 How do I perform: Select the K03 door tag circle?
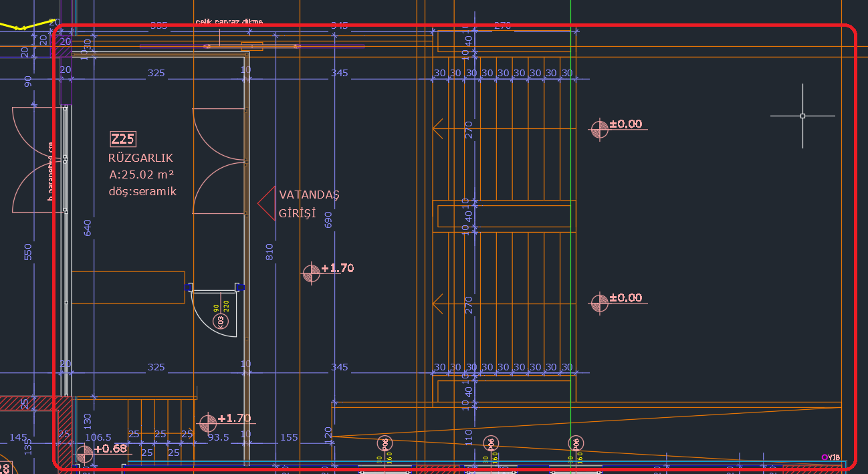[221, 322]
